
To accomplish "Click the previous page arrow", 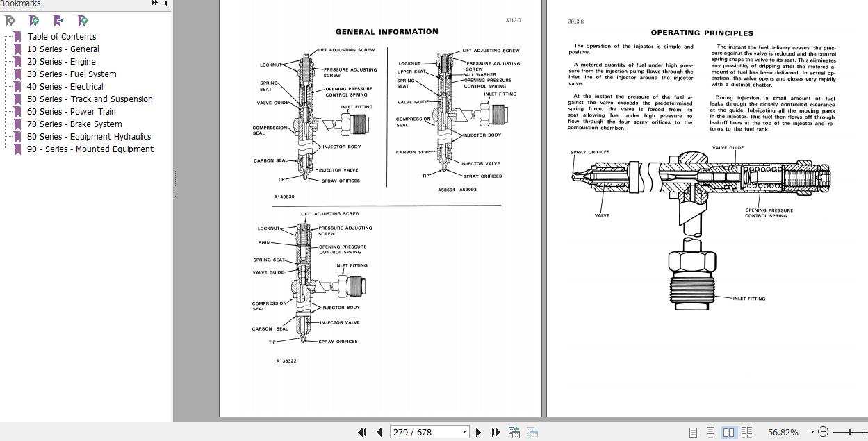I will point(379,432).
